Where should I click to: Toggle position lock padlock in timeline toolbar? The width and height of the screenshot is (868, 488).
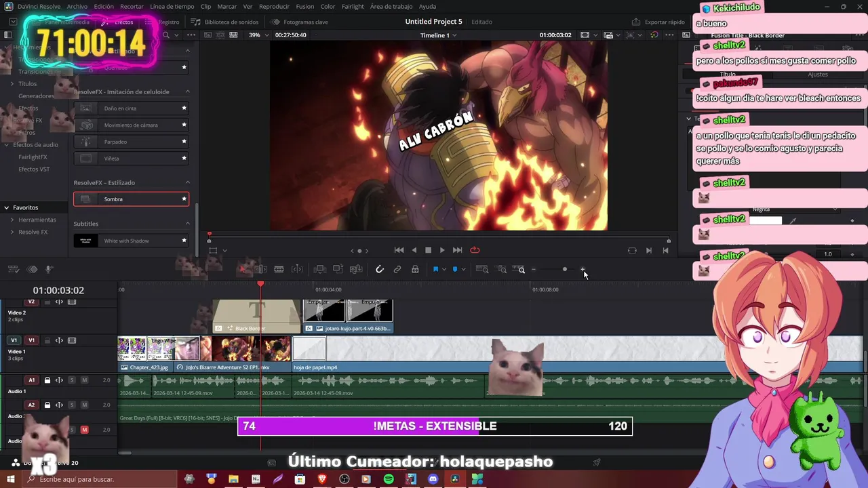[415, 269]
